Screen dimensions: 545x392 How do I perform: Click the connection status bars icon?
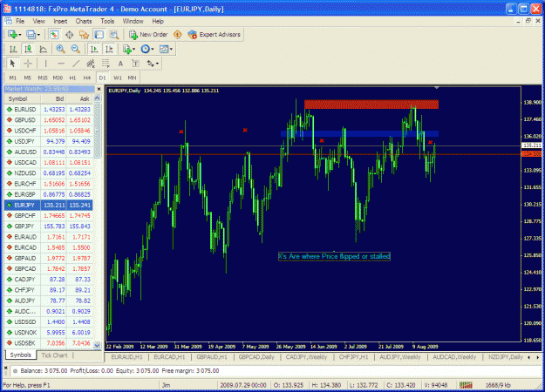tap(466, 385)
